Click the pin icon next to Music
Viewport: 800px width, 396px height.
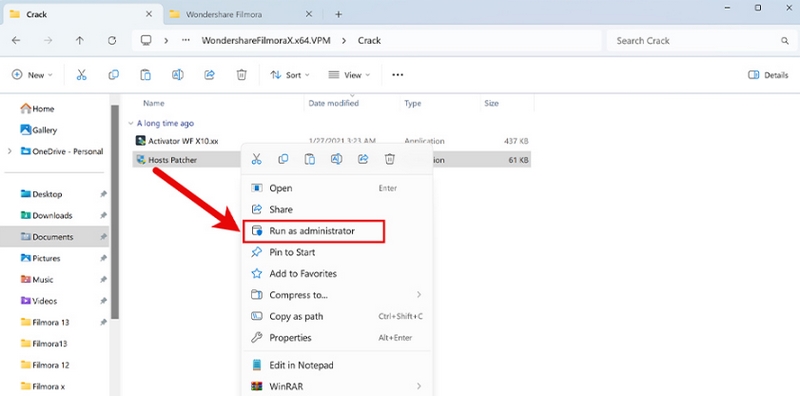pos(103,280)
